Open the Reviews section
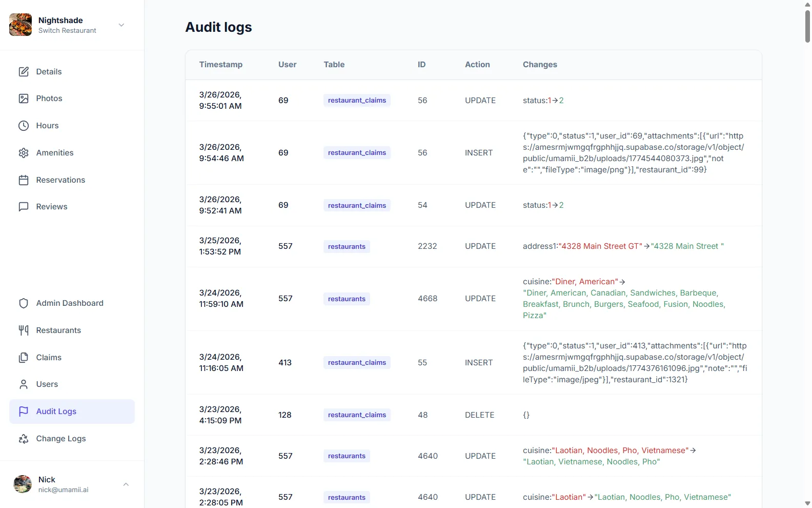Viewport: 812px width, 508px height. (x=72, y=207)
